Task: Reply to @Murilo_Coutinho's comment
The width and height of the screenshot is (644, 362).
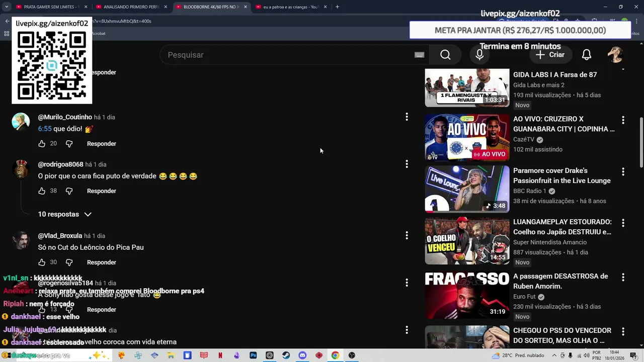Action: pos(102,144)
